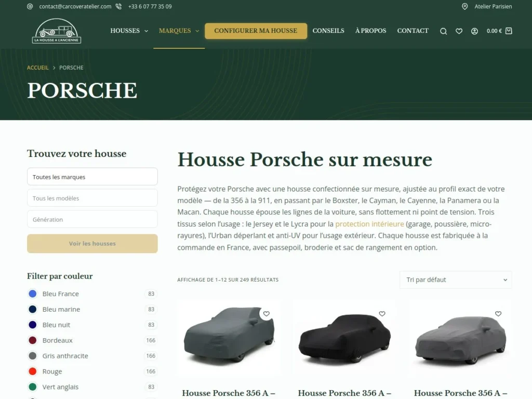Open the Housses menu item
Viewport: 532px width, 399px height.
[x=125, y=31]
